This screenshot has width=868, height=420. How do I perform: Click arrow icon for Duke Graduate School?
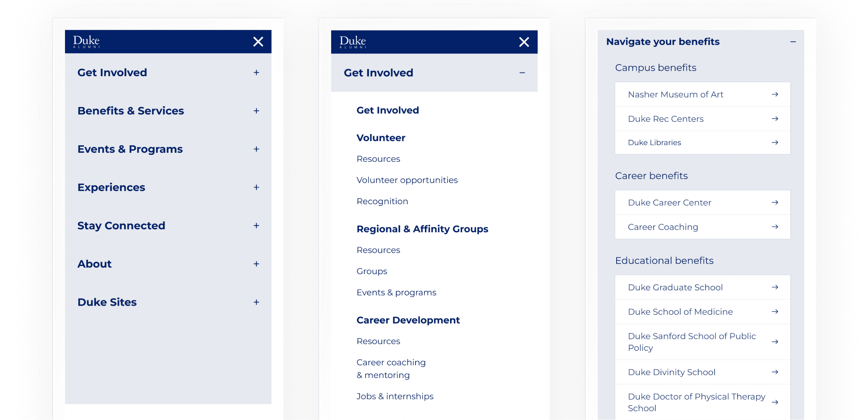click(775, 287)
